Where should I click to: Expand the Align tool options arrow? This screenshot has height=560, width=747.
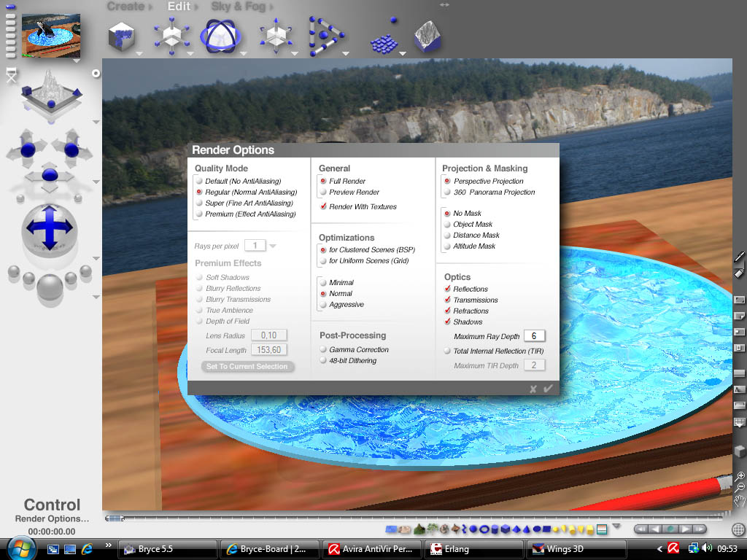pyautogui.click(x=347, y=53)
